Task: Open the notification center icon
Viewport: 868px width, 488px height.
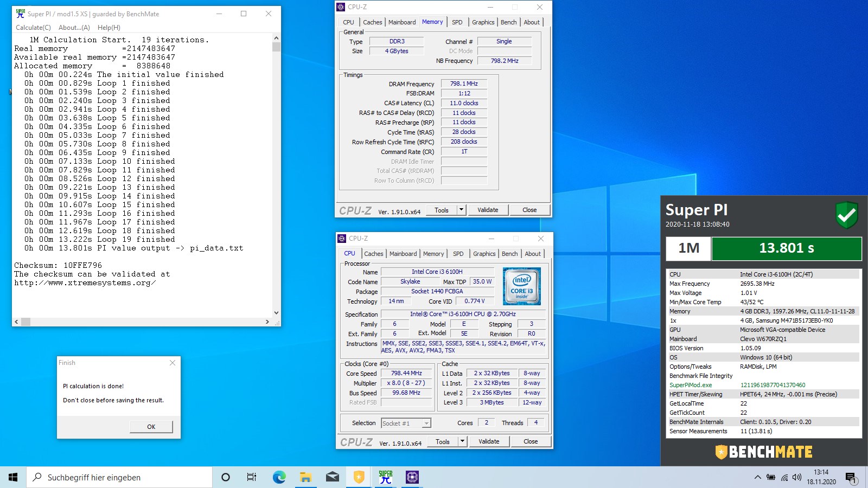Action: (851, 478)
